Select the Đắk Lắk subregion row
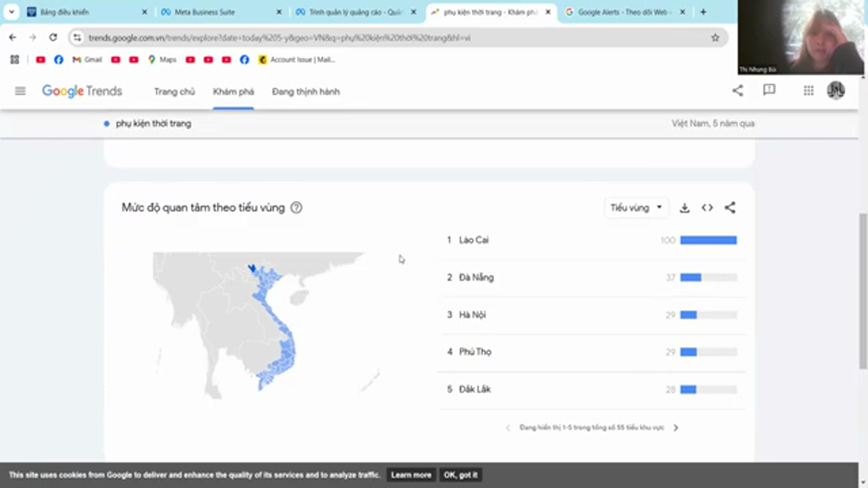868x488 pixels. point(591,389)
